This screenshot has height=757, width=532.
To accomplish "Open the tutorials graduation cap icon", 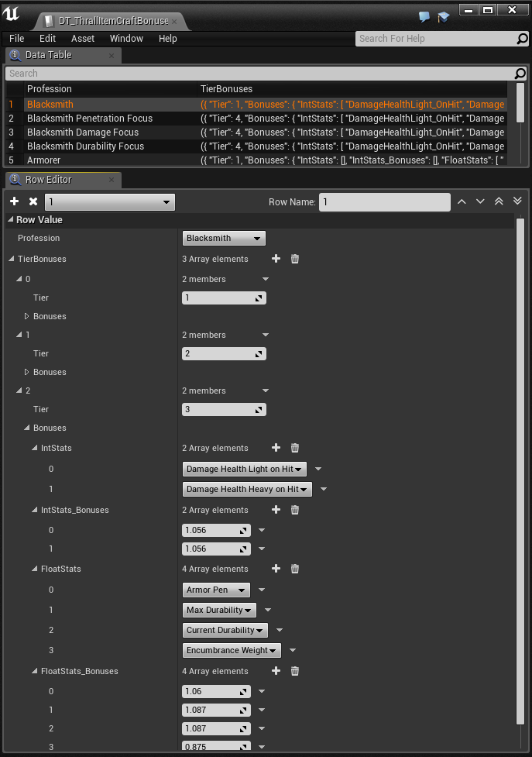I will tap(444, 16).
